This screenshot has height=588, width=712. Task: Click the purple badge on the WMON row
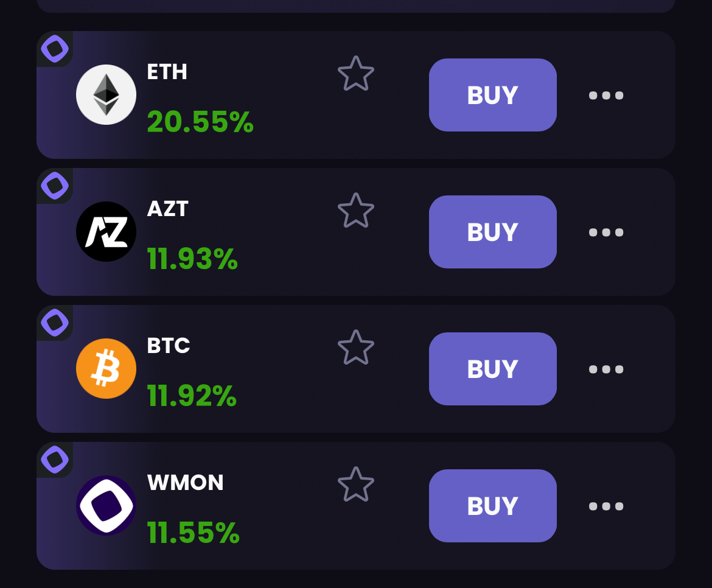(55, 460)
